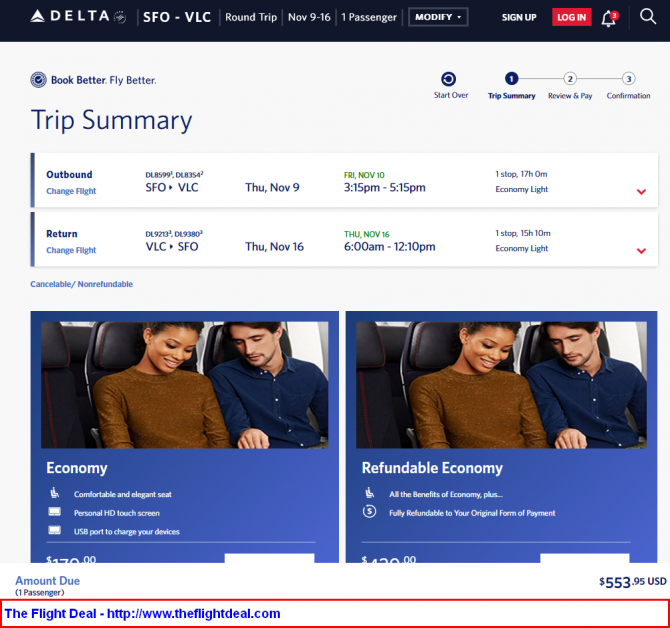Click the 1 stop, 17h 0m text
The height and width of the screenshot is (628, 670).
[x=521, y=174]
